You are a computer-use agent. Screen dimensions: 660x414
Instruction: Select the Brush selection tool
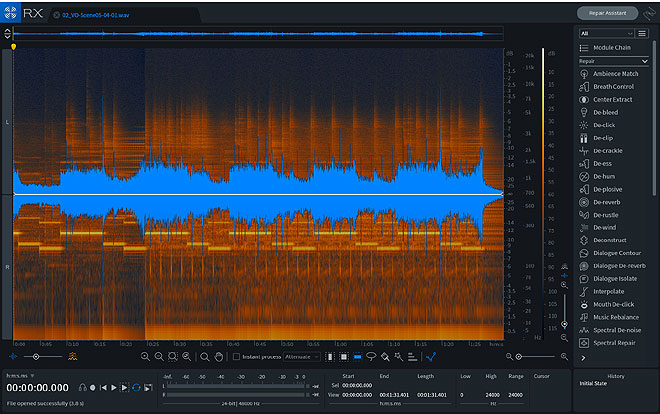[x=385, y=357]
